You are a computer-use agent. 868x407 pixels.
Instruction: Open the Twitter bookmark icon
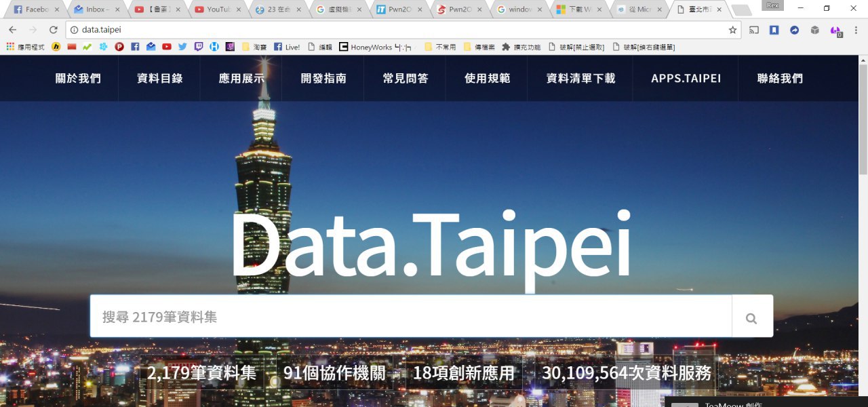182,47
